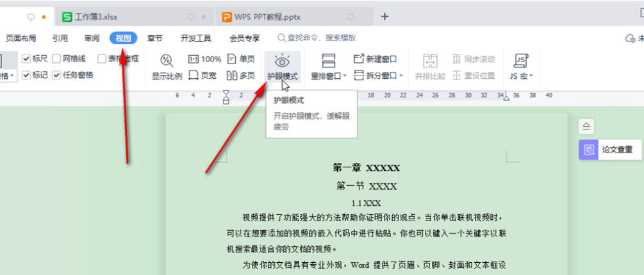644x275 pixels.
Task: Open the 开发工具 developer tools tab
Action: coord(196,38)
